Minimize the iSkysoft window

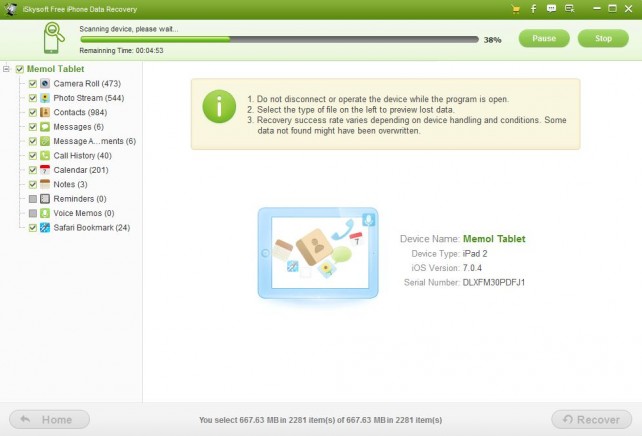click(597, 9)
